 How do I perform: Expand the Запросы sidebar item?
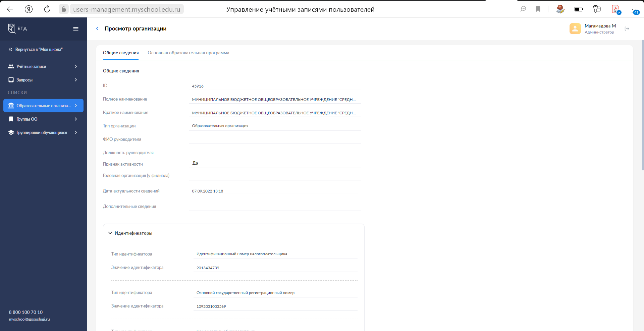click(43, 80)
